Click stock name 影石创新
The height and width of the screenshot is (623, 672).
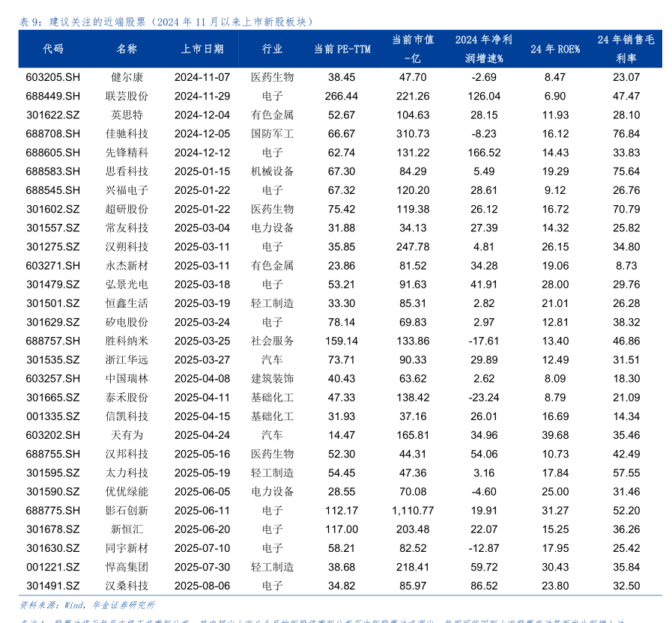[127, 511]
